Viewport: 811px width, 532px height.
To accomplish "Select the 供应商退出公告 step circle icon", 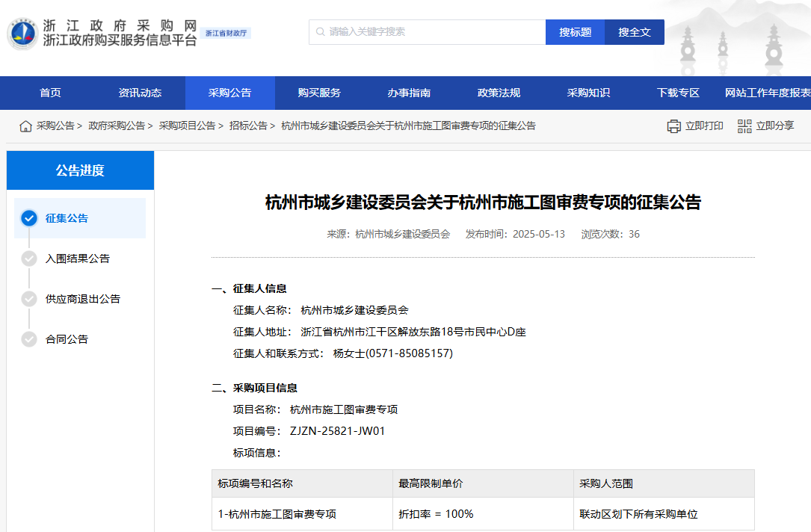I will tap(29, 299).
